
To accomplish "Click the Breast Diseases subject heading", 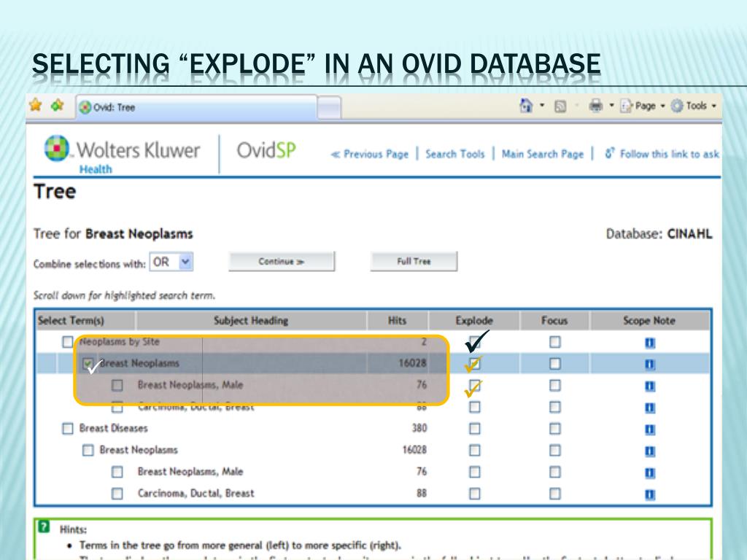I will [113, 428].
